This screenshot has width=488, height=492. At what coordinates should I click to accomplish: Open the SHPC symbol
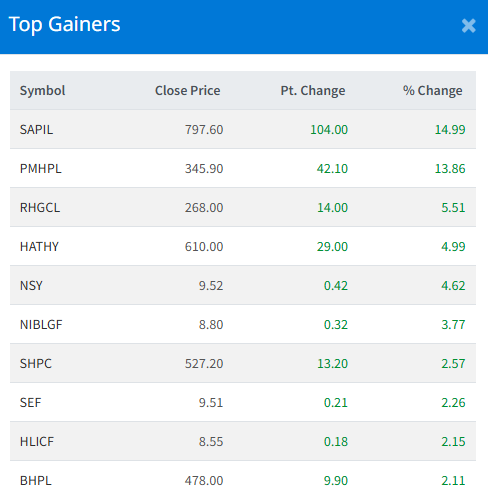click(36, 363)
